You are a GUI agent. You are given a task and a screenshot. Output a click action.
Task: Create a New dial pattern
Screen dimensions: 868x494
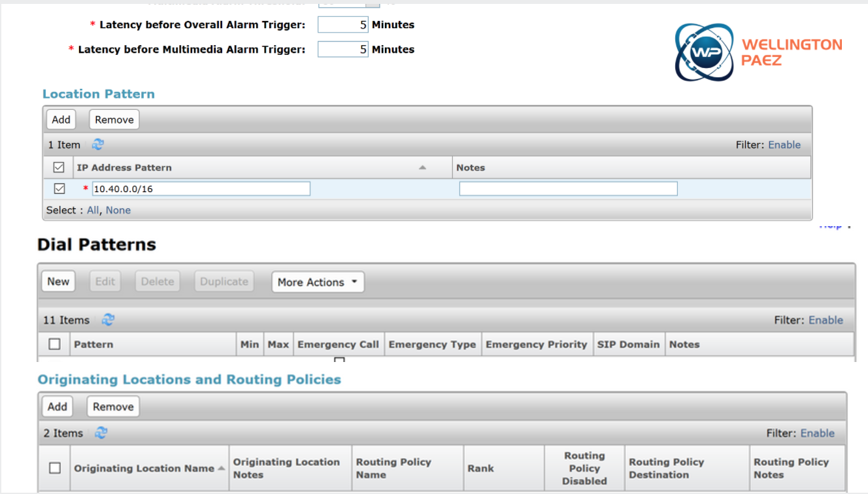pyautogui.click(x=58, y=282)
